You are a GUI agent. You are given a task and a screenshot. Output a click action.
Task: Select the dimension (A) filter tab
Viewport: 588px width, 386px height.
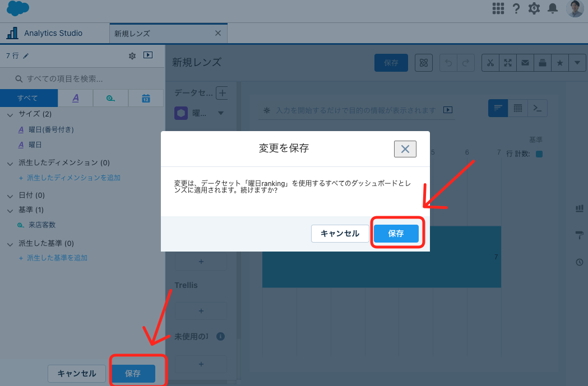pos(75,98)
